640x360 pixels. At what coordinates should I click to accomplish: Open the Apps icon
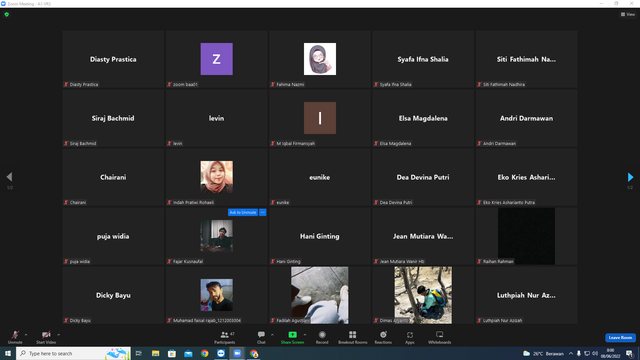[410, 337]
